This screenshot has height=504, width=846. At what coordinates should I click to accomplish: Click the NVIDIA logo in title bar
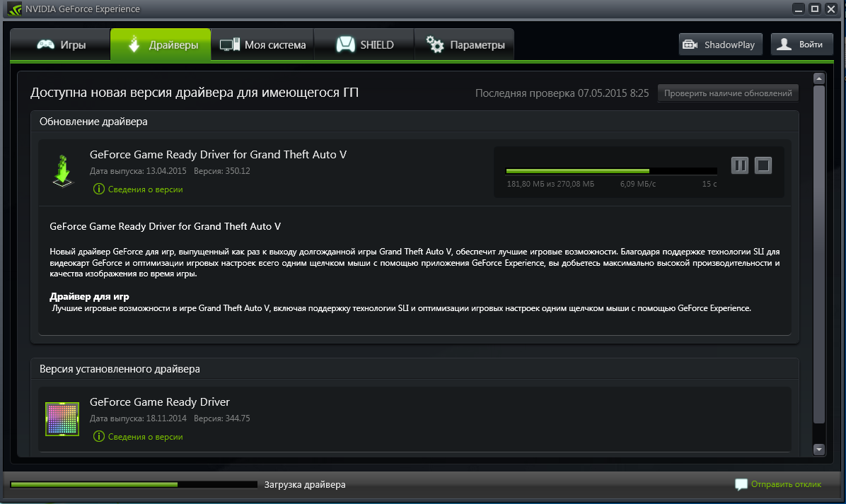(x=15, y=9)
